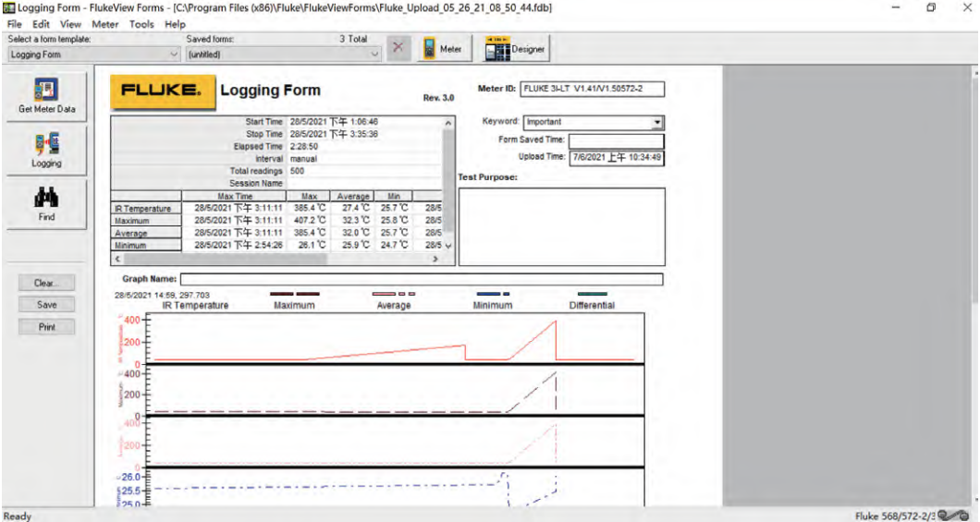Click the Start Time value 1:06:46

[x=334, y=122]
